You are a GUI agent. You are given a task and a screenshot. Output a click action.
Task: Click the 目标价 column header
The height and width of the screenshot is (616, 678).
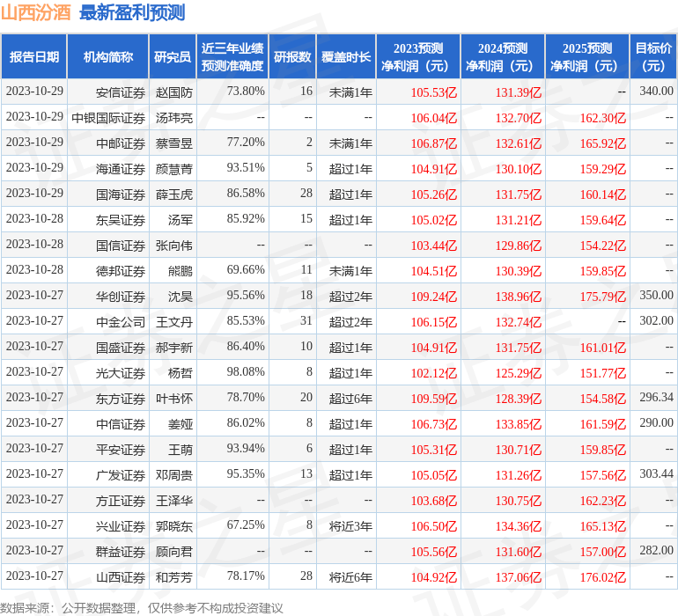tap(653, 56)
